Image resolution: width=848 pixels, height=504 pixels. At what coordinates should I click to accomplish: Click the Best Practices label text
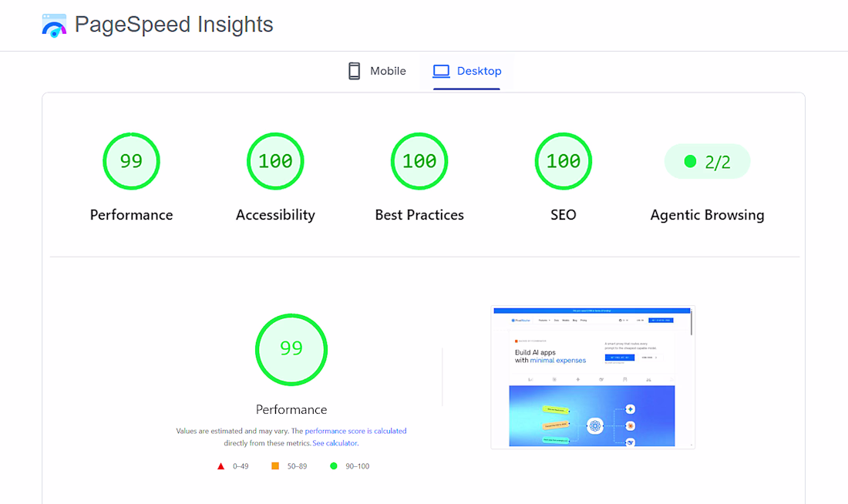coord(419,215)
